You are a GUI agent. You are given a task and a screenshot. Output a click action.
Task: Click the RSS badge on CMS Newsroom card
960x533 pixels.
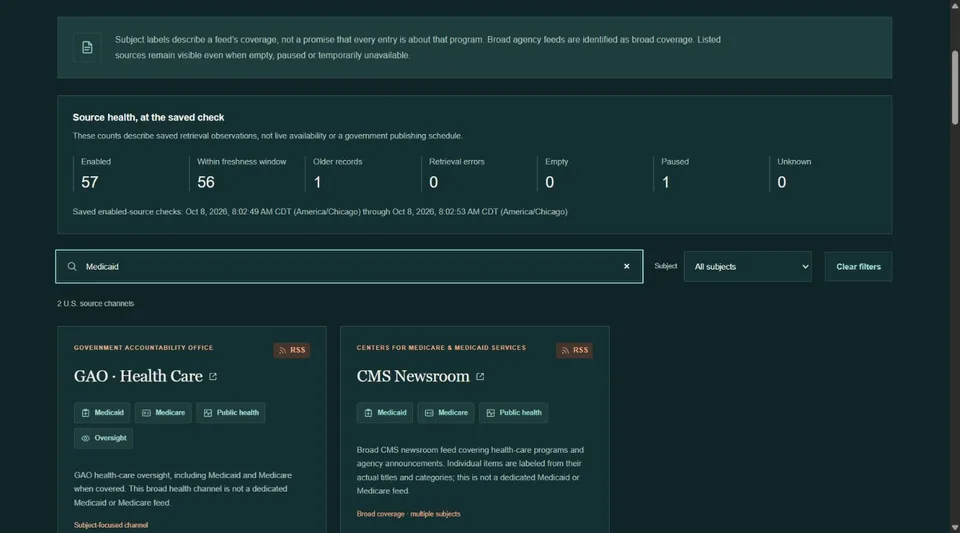click(574, 350)
